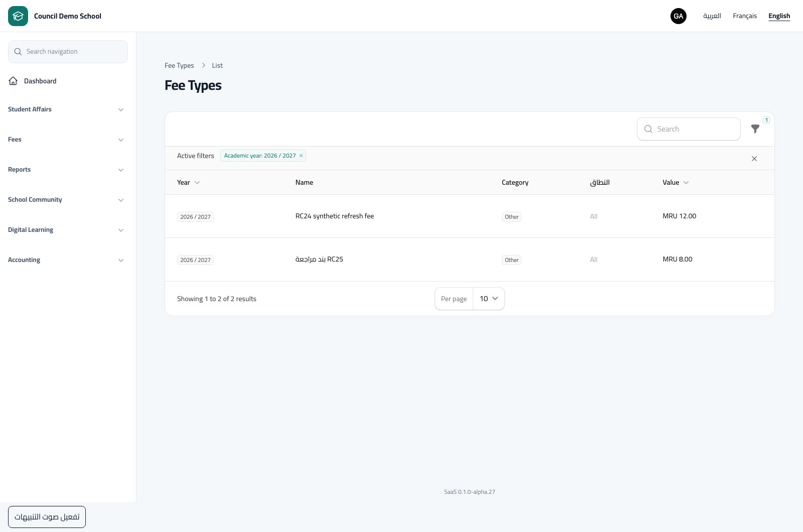Click the تفعيل صوت التنبيهات button

pyautogui.click(x=47, y=517)
